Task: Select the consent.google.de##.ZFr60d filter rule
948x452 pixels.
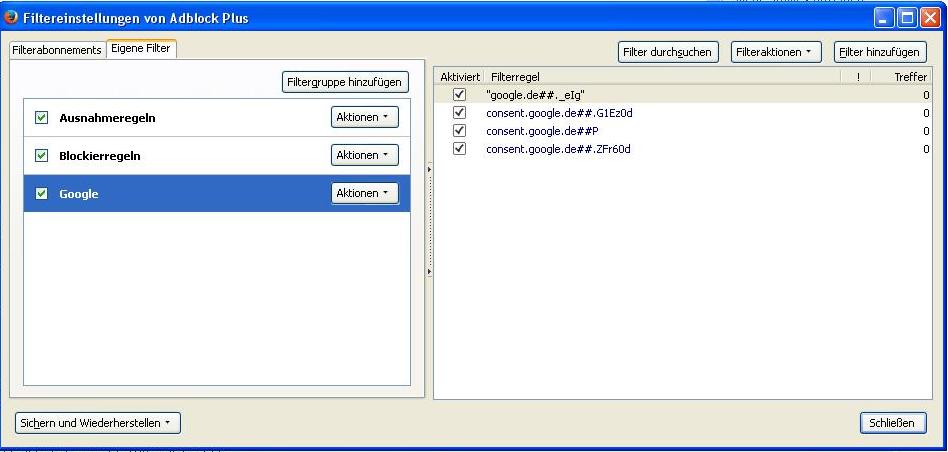Action: click(x=683, y=149)
